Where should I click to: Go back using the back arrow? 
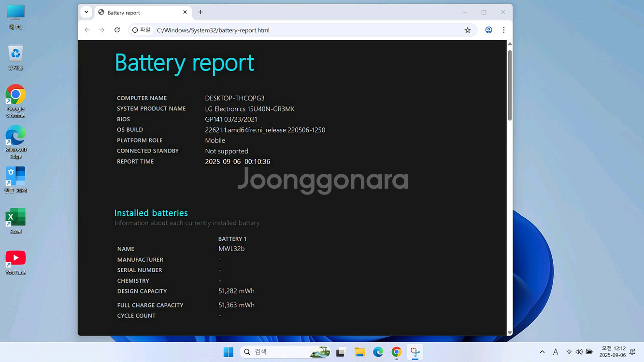point(87,30)
